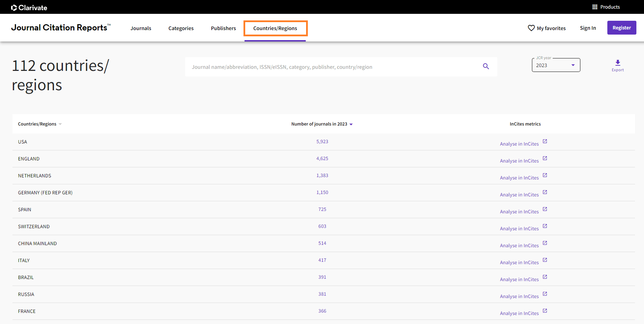
Task: Select the GERMANY (FED REP GER) name
Action: pos(45,193)
